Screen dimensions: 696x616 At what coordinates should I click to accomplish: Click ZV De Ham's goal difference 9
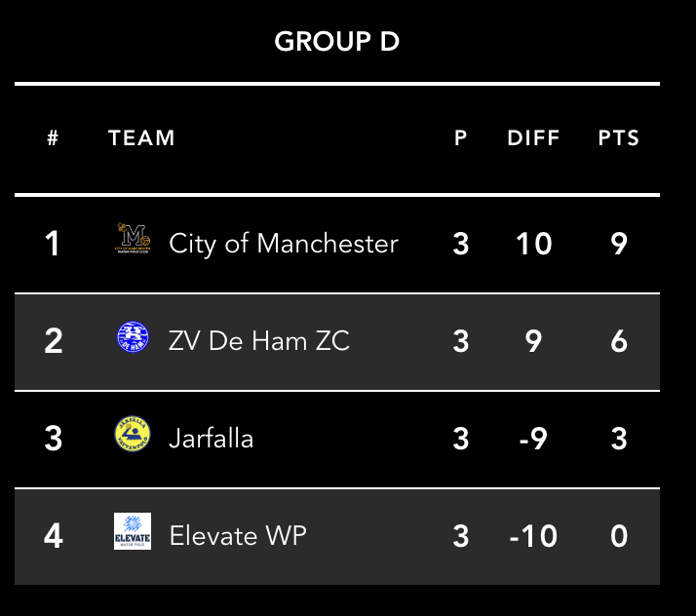(x=533, y=340)
